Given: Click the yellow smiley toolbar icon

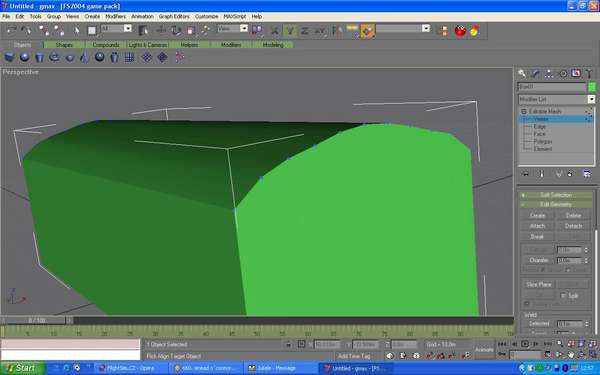Looking at the screenshot, I should pos(475,31).
